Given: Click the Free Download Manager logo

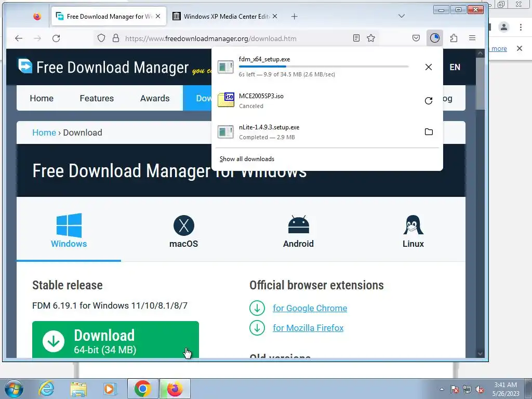Looking at the screenshot, I should (103, 67).
